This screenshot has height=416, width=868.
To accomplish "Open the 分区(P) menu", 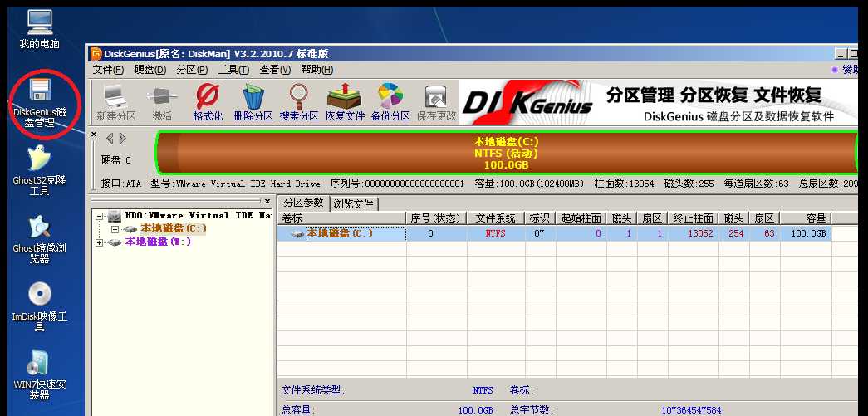I will pos(192,70).
